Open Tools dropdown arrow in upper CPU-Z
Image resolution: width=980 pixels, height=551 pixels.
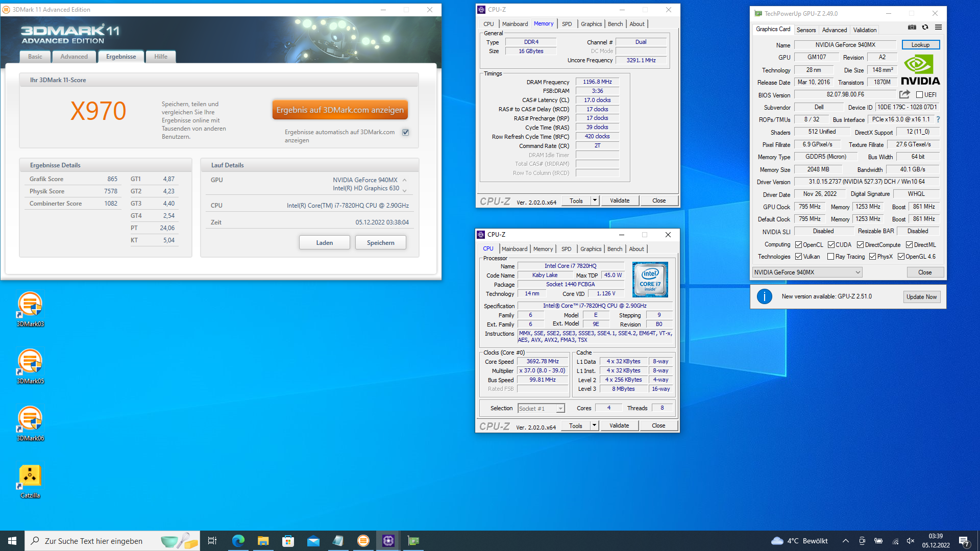click(595, 201)
